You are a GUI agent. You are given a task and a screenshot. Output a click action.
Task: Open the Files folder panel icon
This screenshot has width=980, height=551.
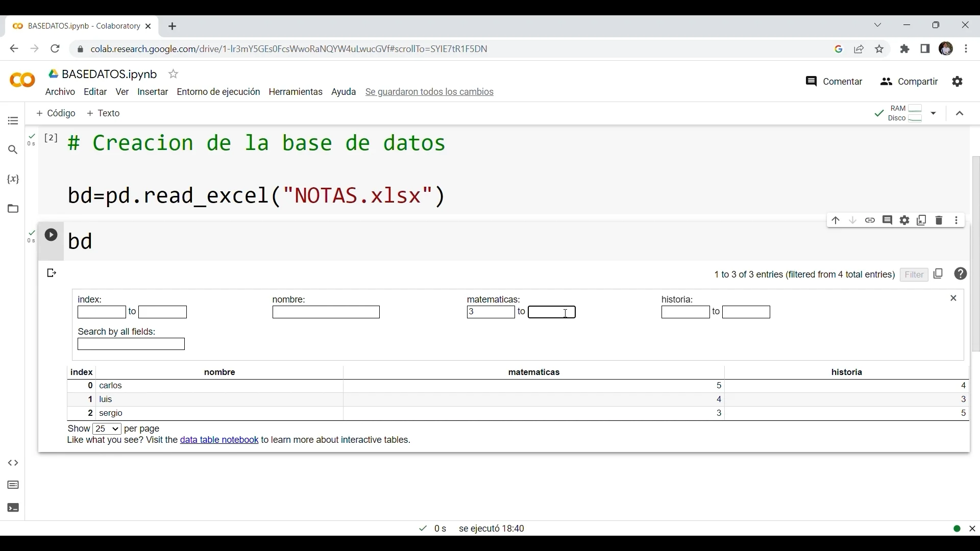(13, 209)
